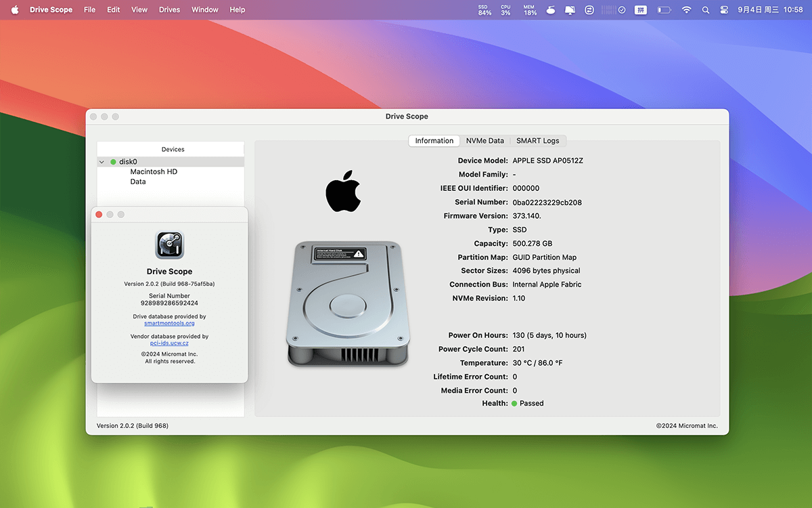Open the Window menu
This screenshot has width=812, height=508.
pos(205,10)
